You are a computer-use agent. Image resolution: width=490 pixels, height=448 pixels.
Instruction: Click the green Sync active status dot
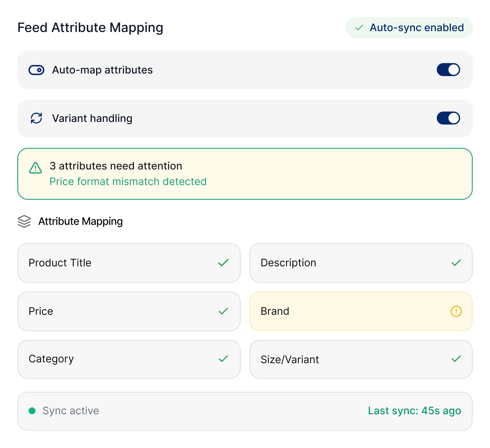[x=32, y=411]
